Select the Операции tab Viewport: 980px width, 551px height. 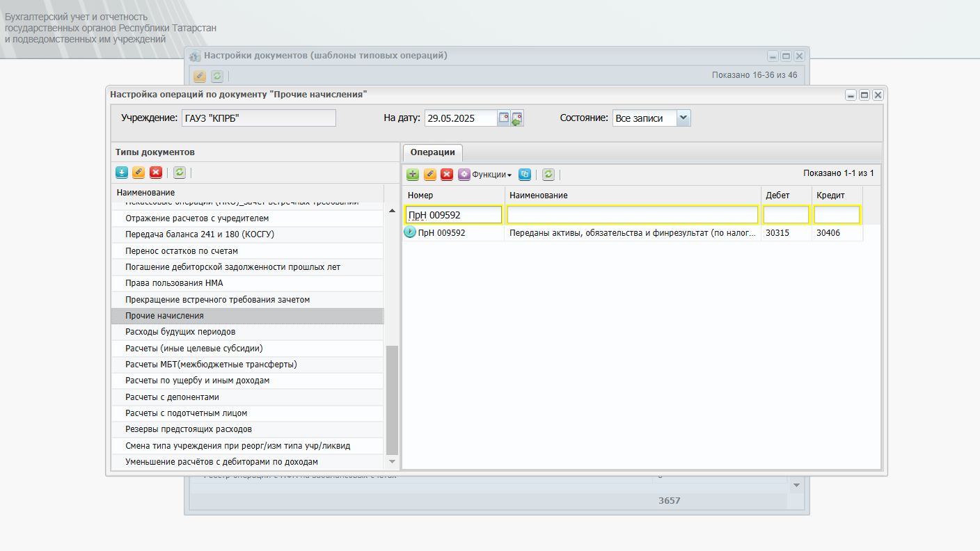click(x=432, y=152)
